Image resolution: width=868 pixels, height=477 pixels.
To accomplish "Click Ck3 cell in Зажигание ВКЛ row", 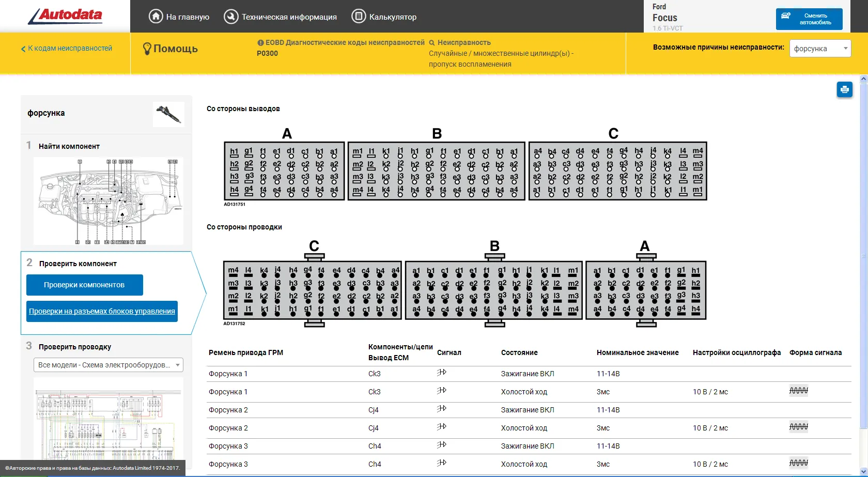I will pyautogui.click(x=375, y=374).
